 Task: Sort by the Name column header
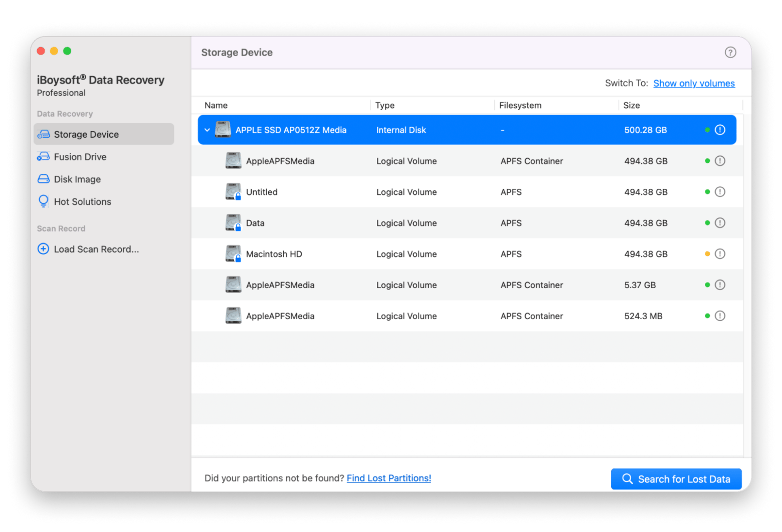coord(216,105)
